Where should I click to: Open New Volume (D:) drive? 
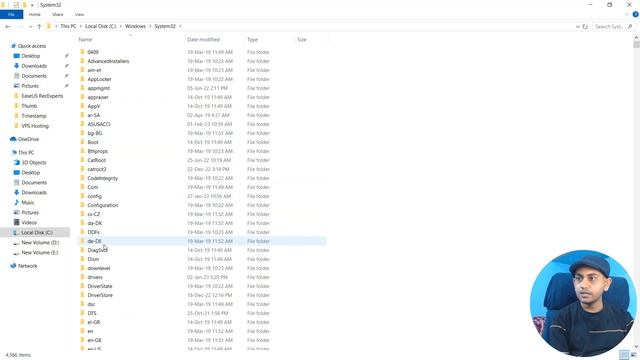(x=40, y=242)
